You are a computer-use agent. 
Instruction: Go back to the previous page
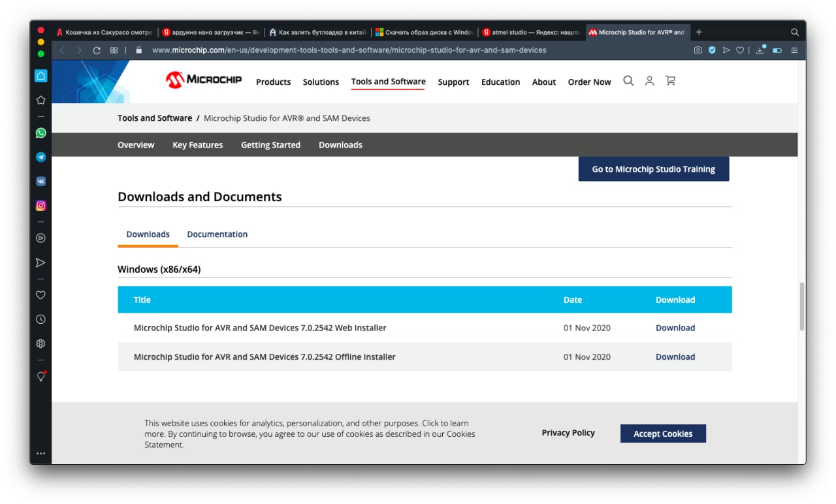pos(62,50)
